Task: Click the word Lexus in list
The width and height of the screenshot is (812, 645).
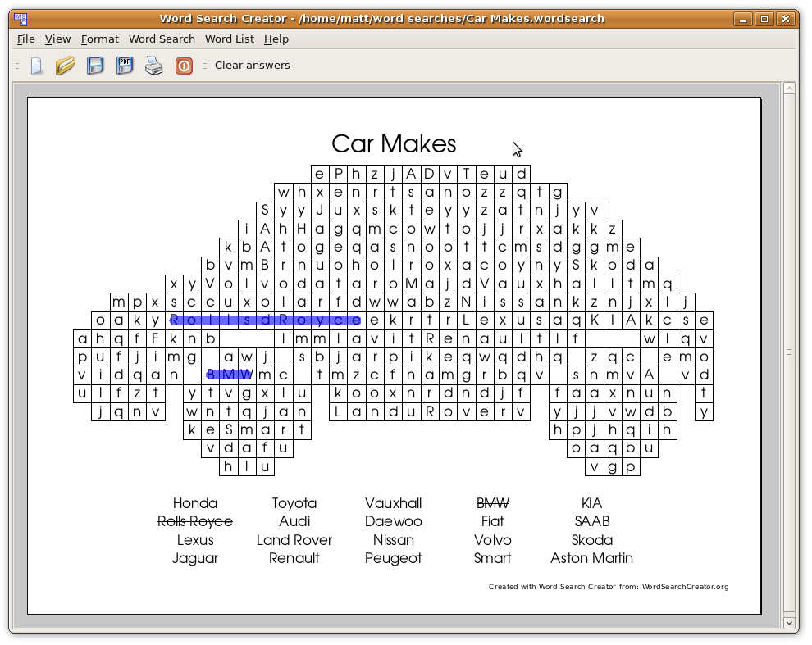Action: click(x=195, y=540)
